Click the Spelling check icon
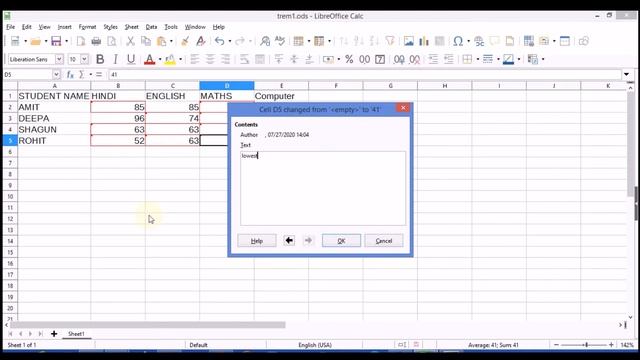This screenshot has height=360, width=640. (x=280, y=41)
